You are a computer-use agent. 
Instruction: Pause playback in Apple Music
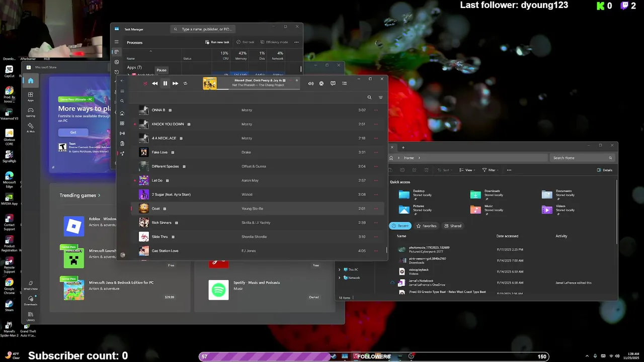coord(165,83)
